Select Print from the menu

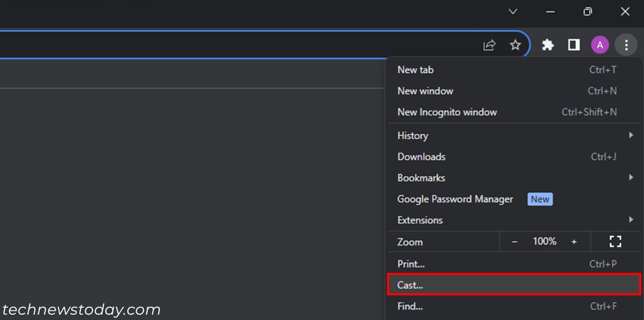coord(411,264)
